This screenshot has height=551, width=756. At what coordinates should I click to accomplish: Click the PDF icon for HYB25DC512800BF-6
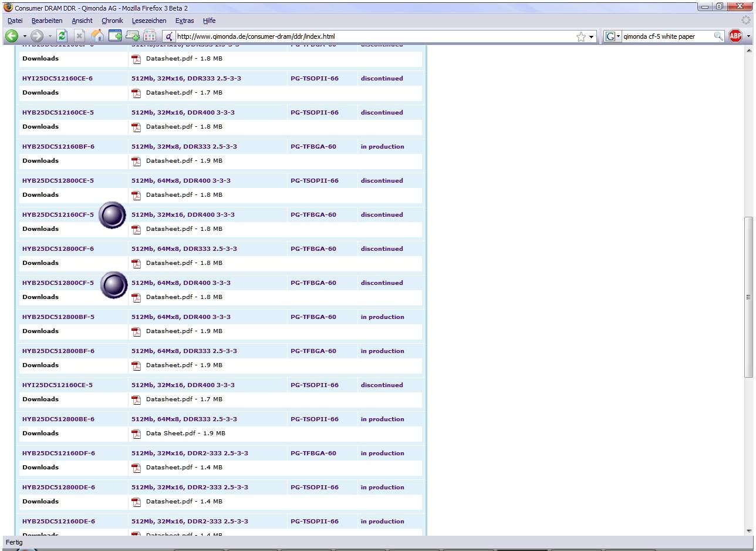[x=136, y=365]
